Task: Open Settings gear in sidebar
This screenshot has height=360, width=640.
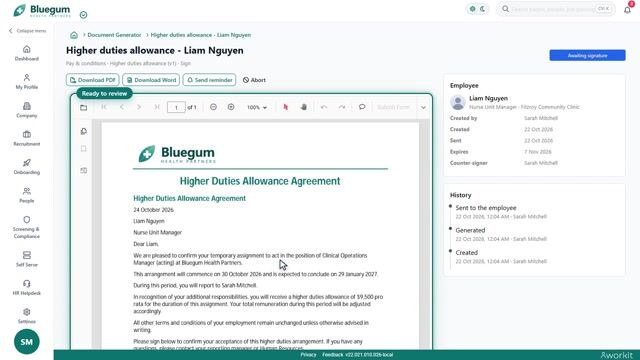Action: (x=27, y=312)
